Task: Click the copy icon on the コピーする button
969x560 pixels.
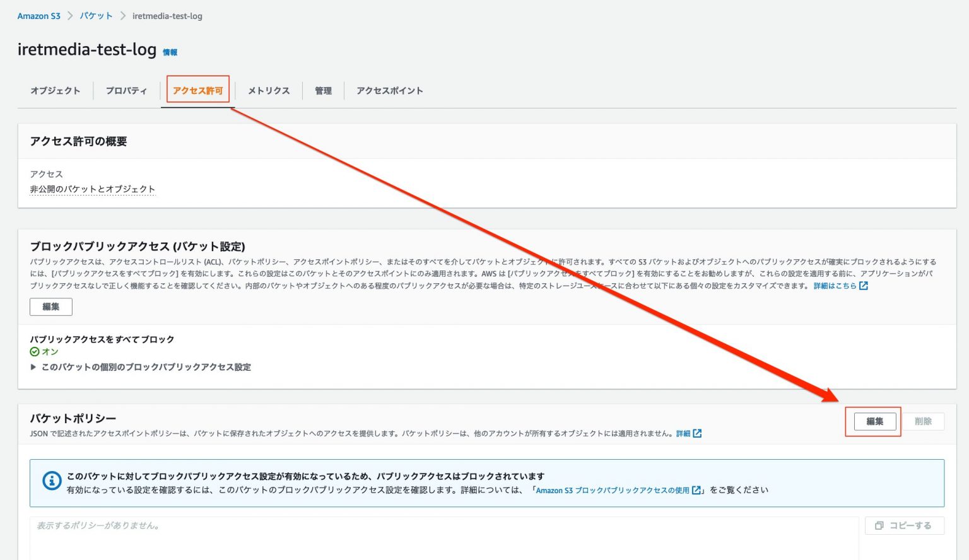Action: [x=880, y=525]
